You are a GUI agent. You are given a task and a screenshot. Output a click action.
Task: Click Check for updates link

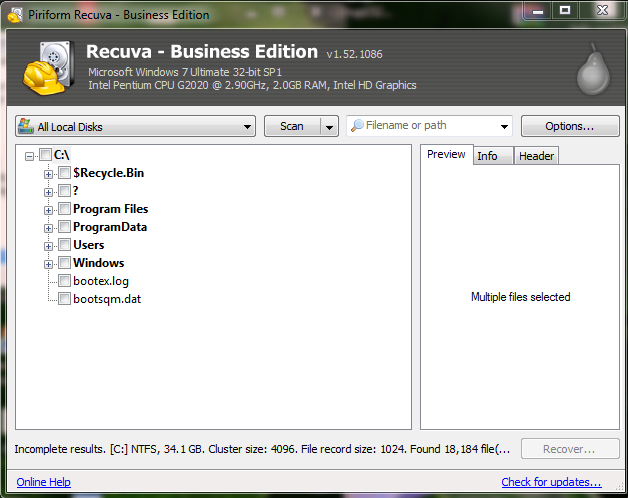[x=551, y=482]
